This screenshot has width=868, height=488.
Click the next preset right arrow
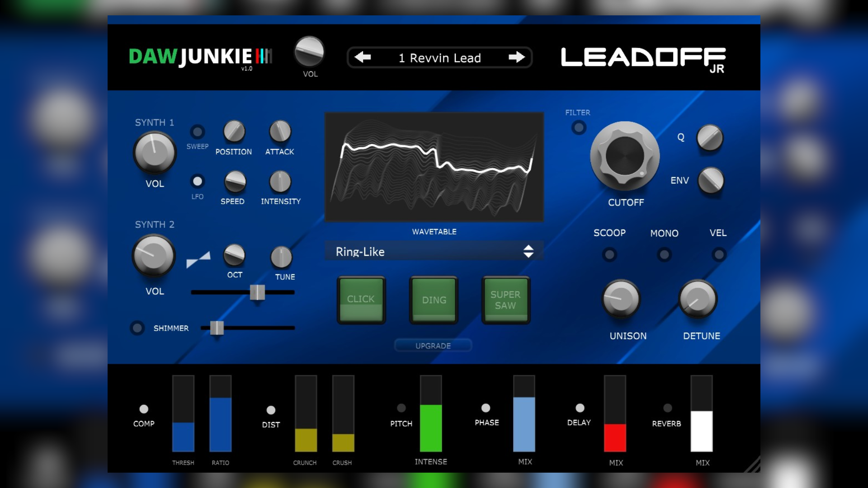click(x=516, y=57)
